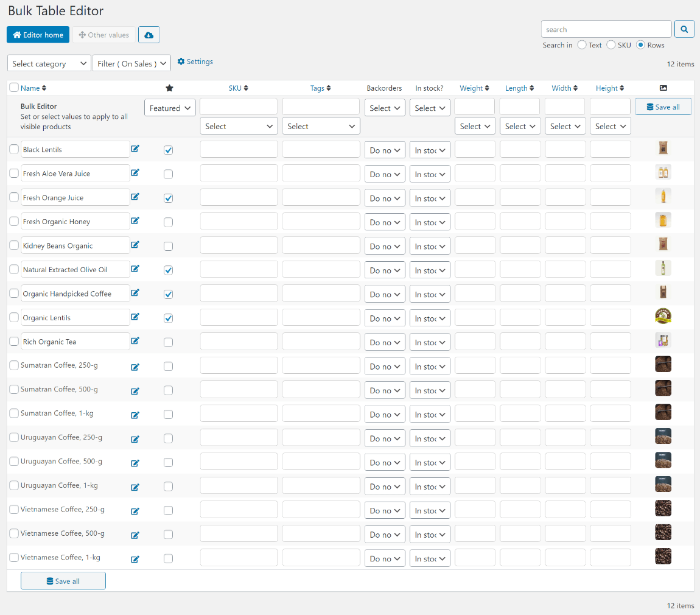700x615 pixels.
Task: Click the image column header icon
Action: (663, 88)
